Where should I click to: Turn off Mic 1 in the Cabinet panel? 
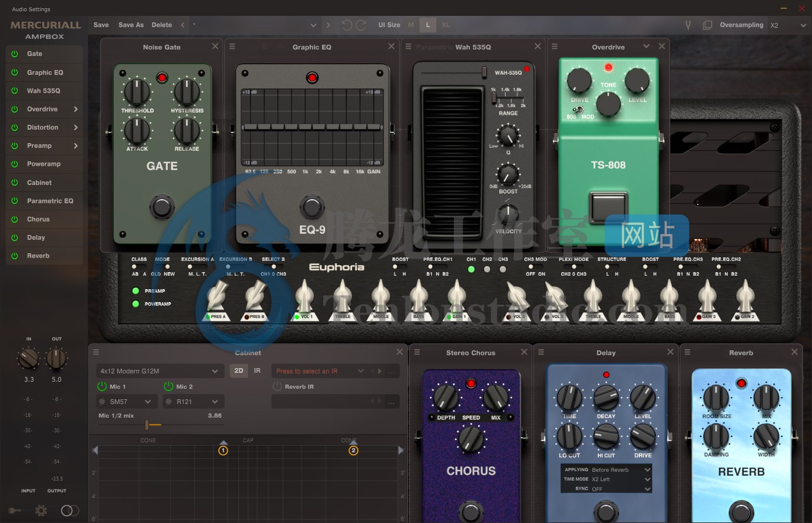(102, 386)
